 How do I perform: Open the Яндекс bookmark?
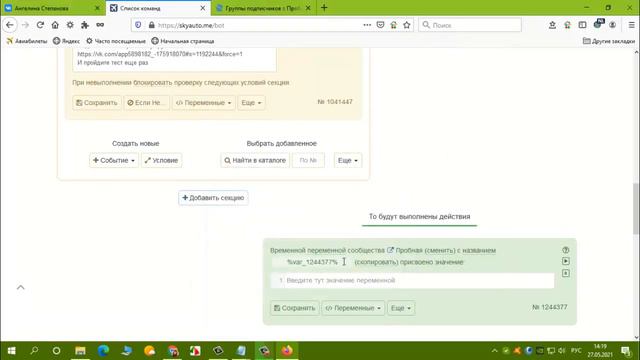(x=67, y=41)
